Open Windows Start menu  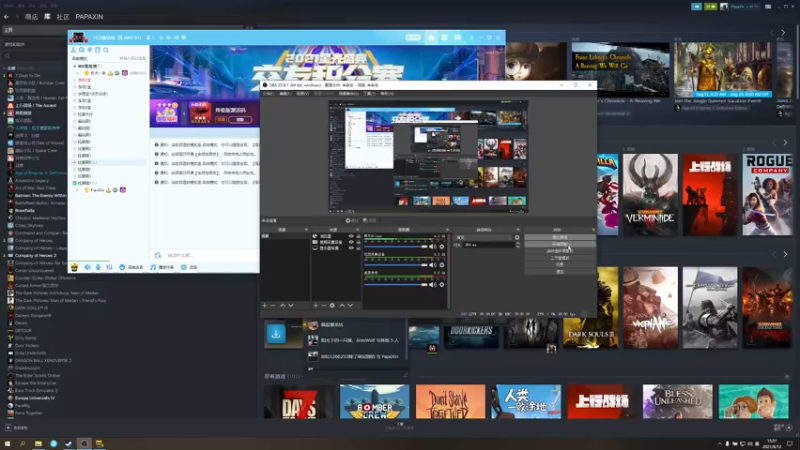[7, 444]
